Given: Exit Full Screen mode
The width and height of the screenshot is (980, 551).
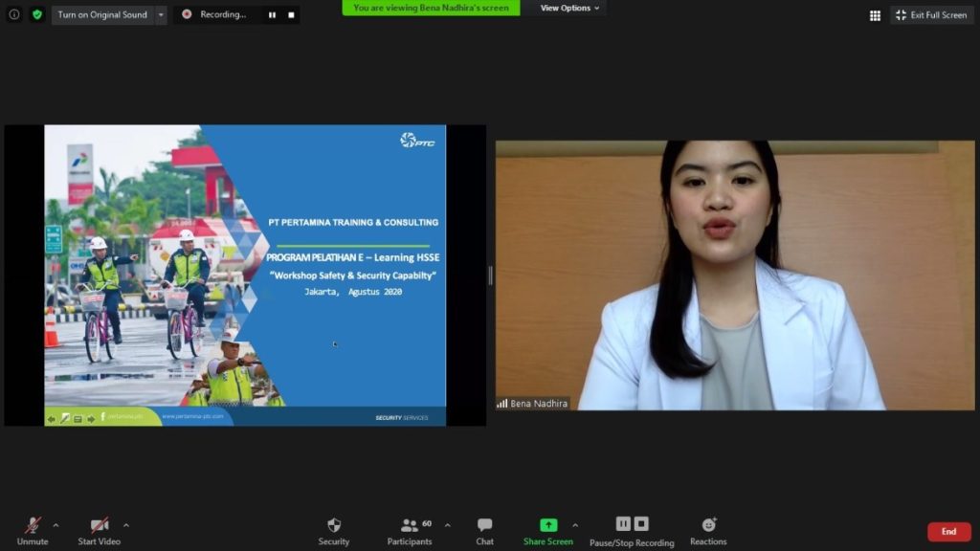Looking at the screenshot, I should click(931, 15).
